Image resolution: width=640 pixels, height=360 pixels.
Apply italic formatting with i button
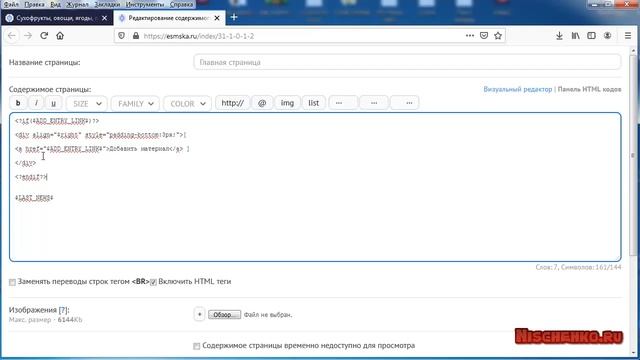click(x=36, y=103)
